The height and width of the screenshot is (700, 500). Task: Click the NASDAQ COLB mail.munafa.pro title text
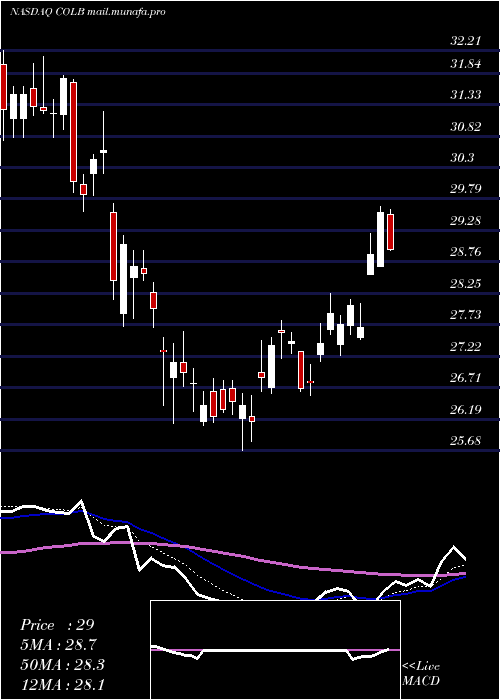(x=88, y=12)
